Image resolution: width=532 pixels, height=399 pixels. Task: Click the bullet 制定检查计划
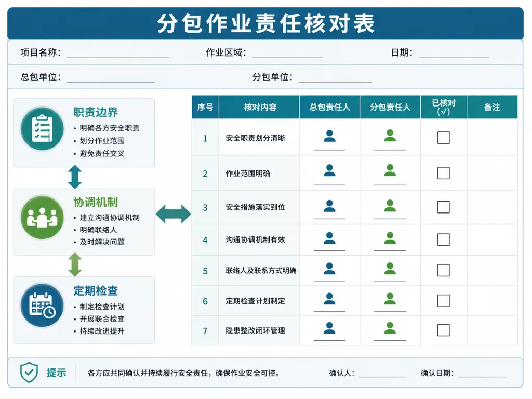pyautogui.click(x=102, y=307)
